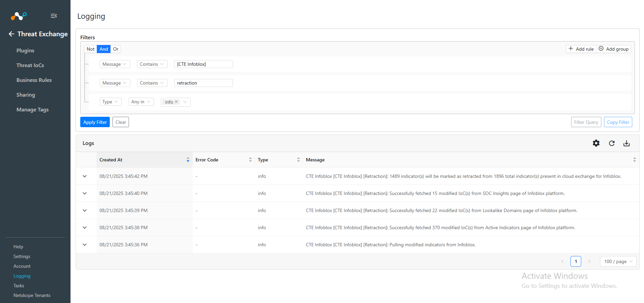The image size is (644, 303).
Task: Expand the 3:45:36 PM log row
Action: click(x=85, y=245)
